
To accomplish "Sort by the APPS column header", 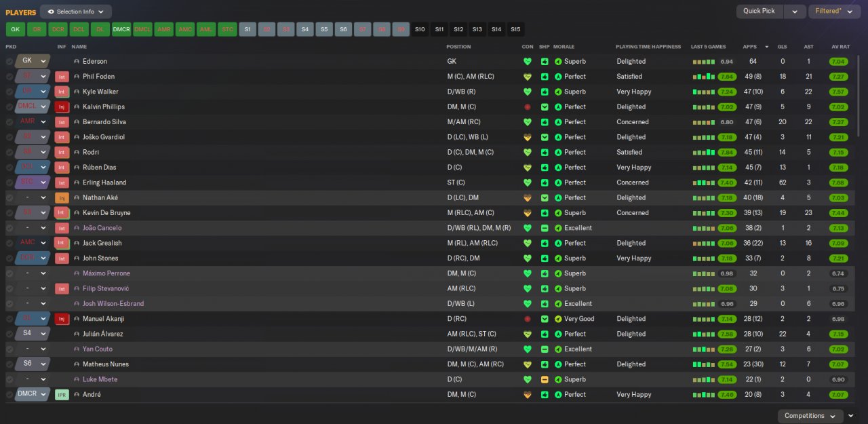I will click(749, 47).
